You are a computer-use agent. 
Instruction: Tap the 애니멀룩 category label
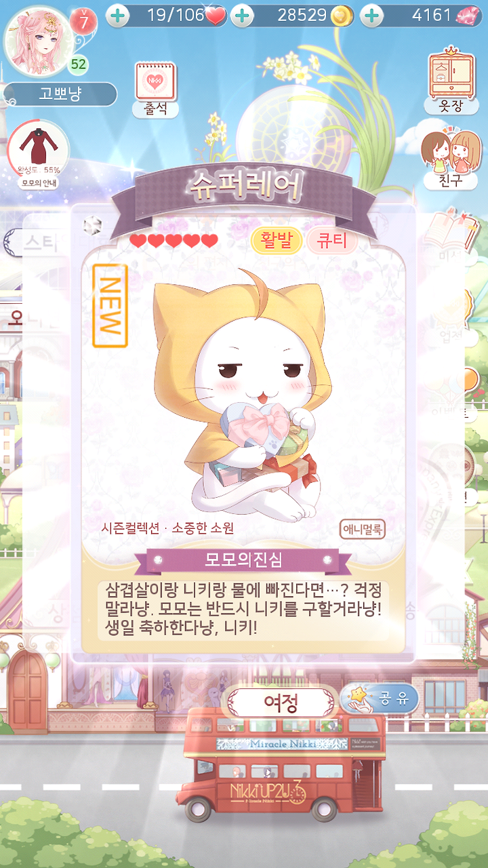[363, 529]
